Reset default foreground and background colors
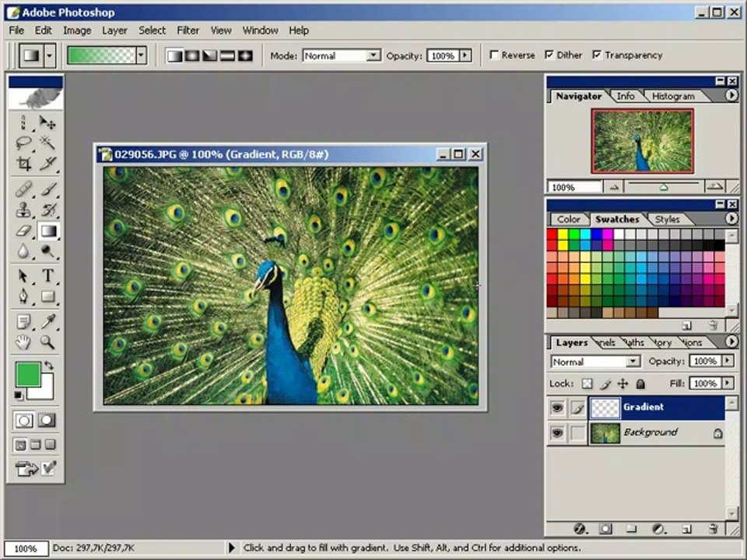Viewport: 747px width, 560px height. [18, 395]
